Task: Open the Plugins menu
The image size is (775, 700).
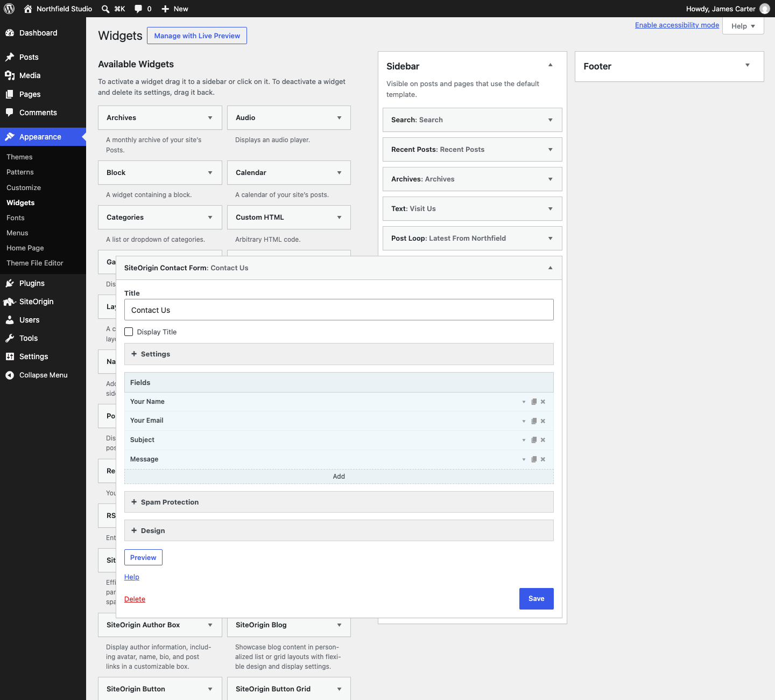Action: pyautogui.click(x=43, y=283)
